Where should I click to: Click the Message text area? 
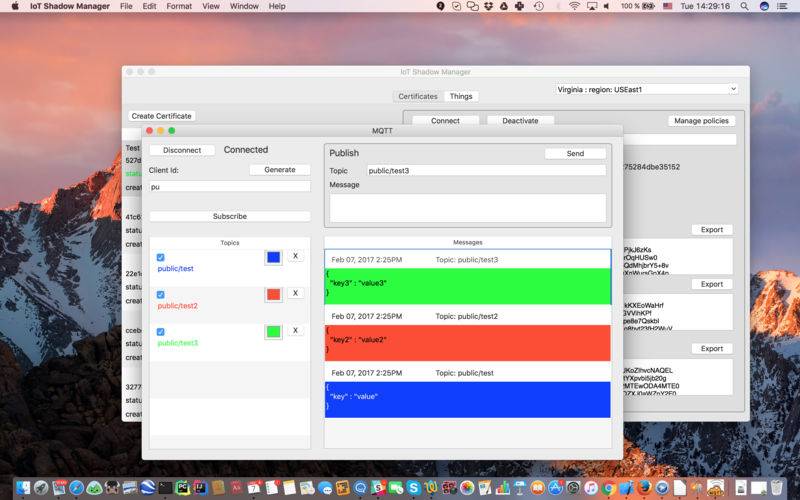pos(468,208)
